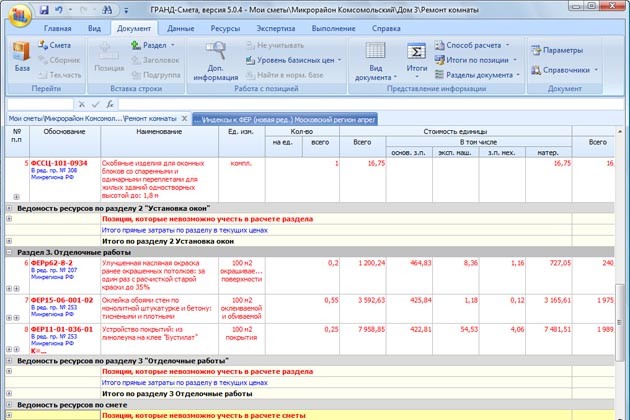The image size is (630, 420).
Task: Click the scroll-up arrow of table scrollbar
Action: [619, 131]
